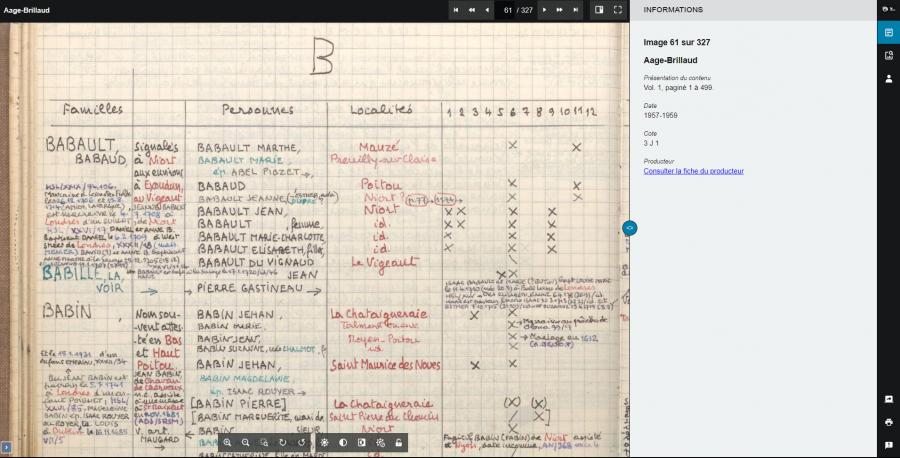Click the top-right settings menu icon

point(889,10)
